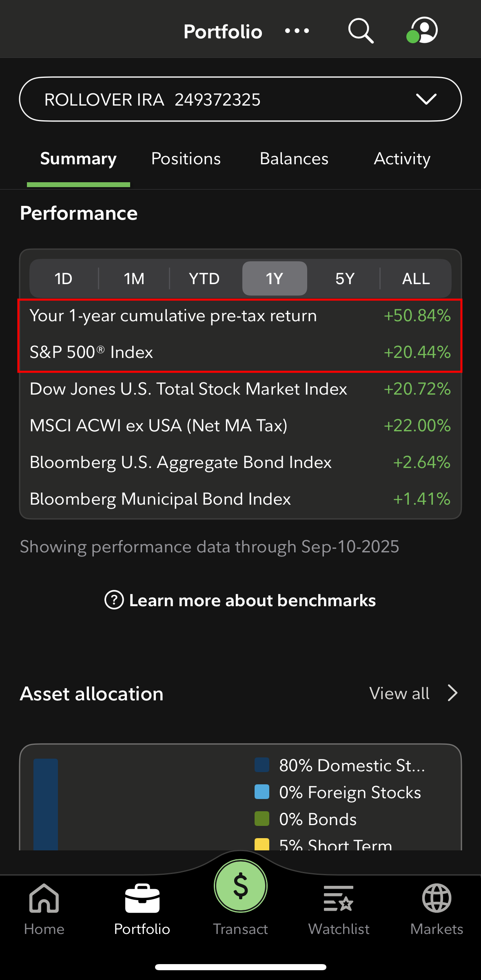
Task: Select the 5Y performance period
Action: tap(345, 279)
